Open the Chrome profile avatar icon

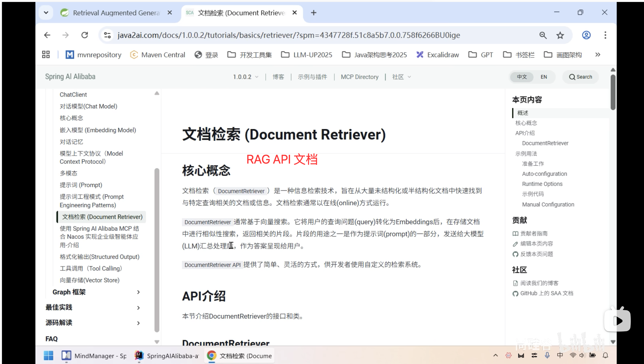point(586,35)
